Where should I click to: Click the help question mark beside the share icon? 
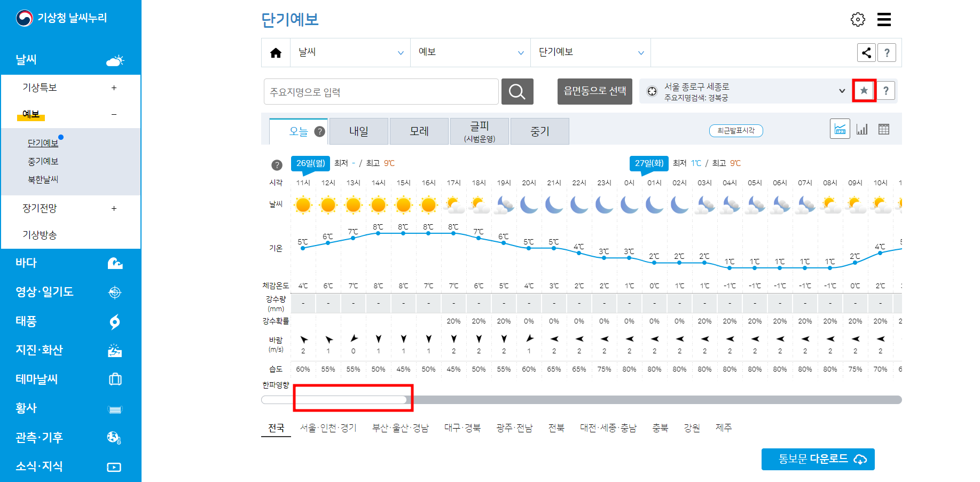[x=887, y=52]
